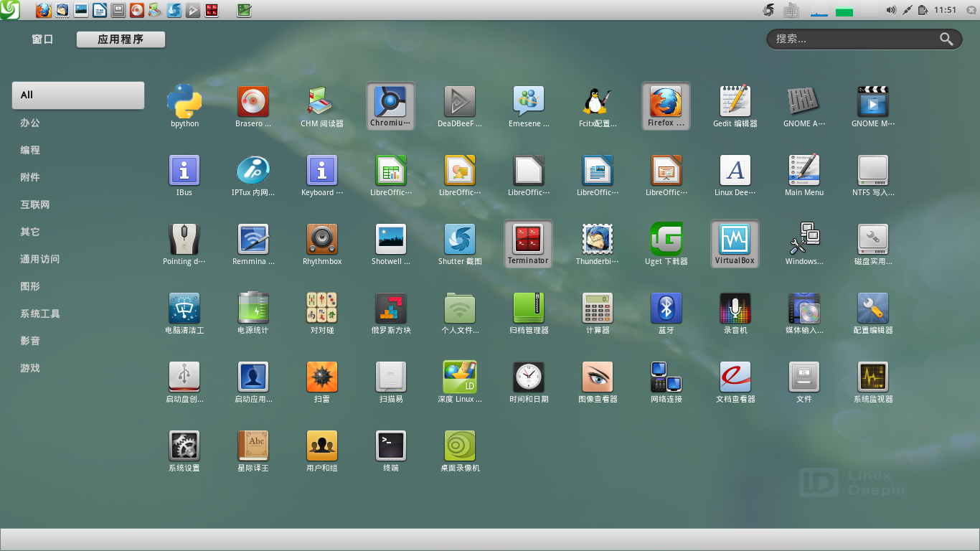This screenshot has width=980, height=551.
Task: Select the 应用程序 tab
Action: click(x=121, y=39)
